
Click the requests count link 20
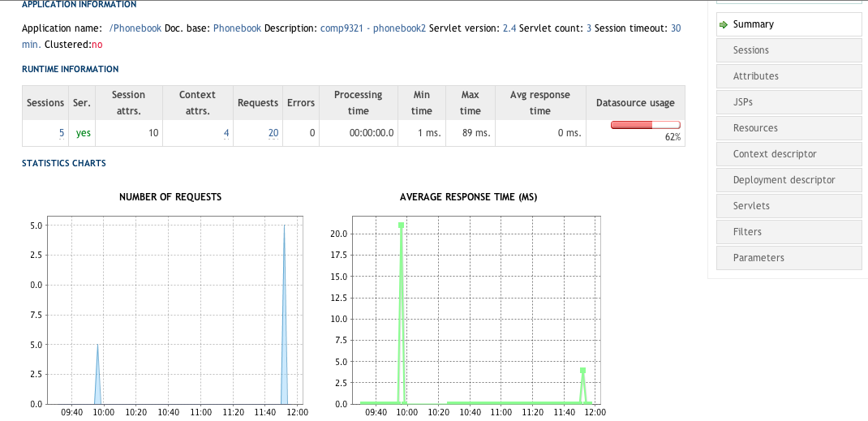click(x=273, y=132)
